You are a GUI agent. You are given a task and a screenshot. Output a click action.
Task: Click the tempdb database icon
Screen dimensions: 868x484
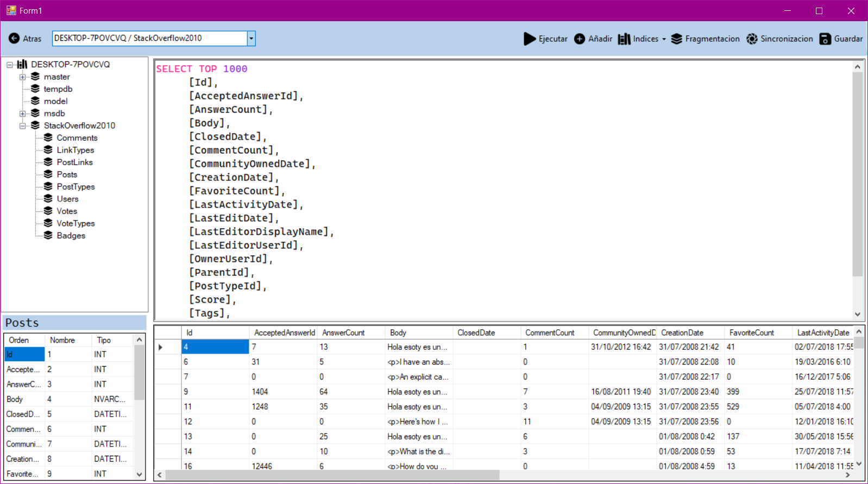coord(35,89)
